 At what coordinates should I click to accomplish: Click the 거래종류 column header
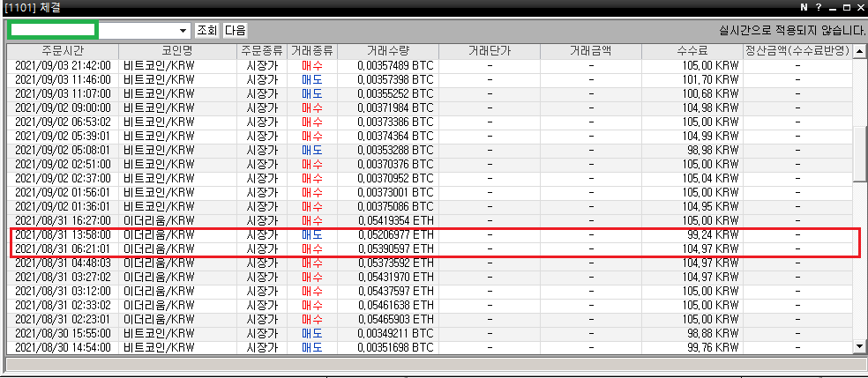[x=311, y=51]
